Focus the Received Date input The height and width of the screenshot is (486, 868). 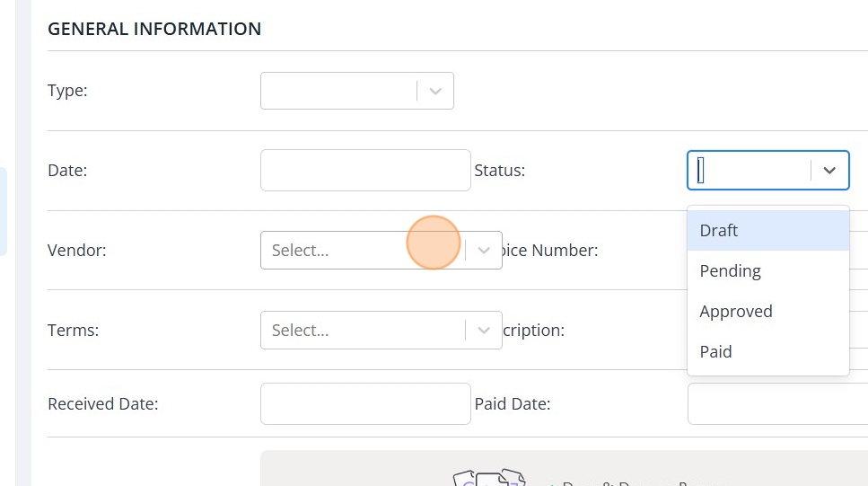[365, 404]
